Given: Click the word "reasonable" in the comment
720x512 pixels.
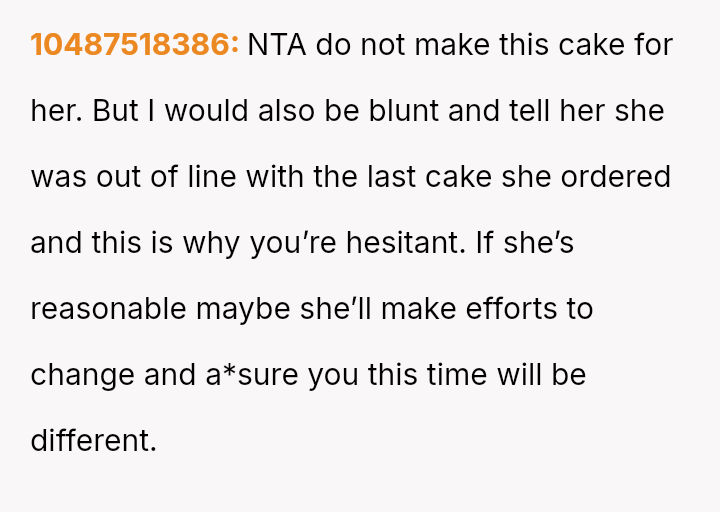Looking at the screenshot, I should point(108,309).
